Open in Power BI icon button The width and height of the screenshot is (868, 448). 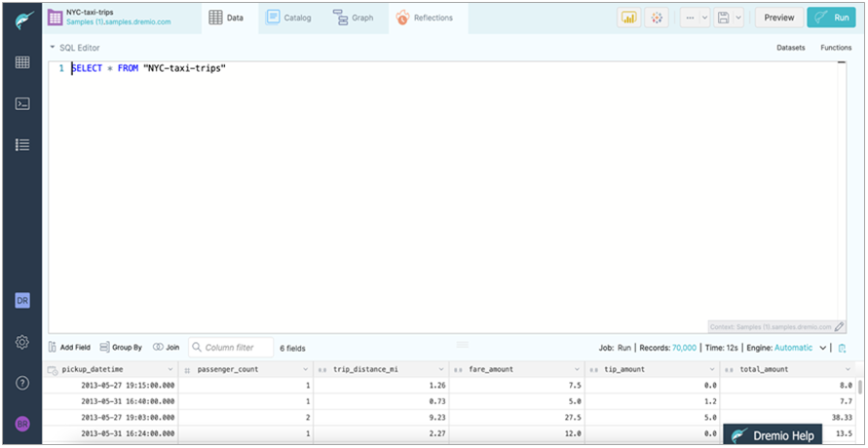[x=628, y=18]
